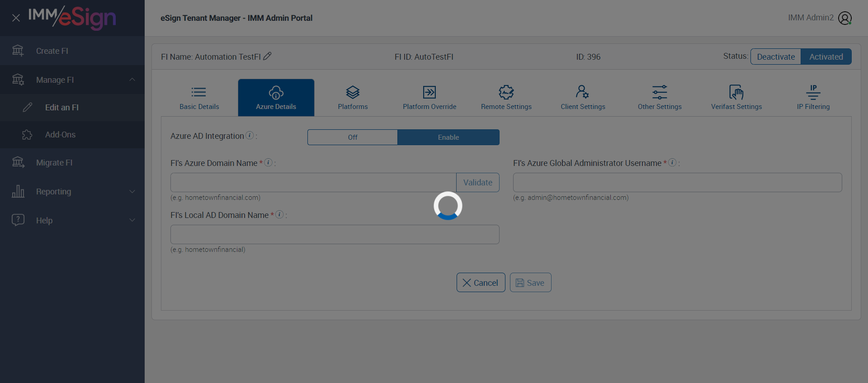The width and height of the screenshot is (868, 383).
Task: Click the Validate button
Action: click(478, 182)
